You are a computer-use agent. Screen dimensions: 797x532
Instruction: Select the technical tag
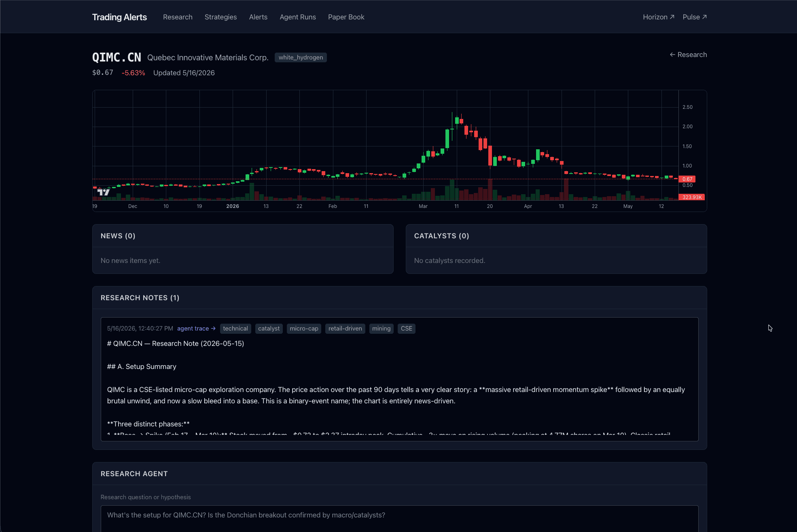click(x=235, y=329)
